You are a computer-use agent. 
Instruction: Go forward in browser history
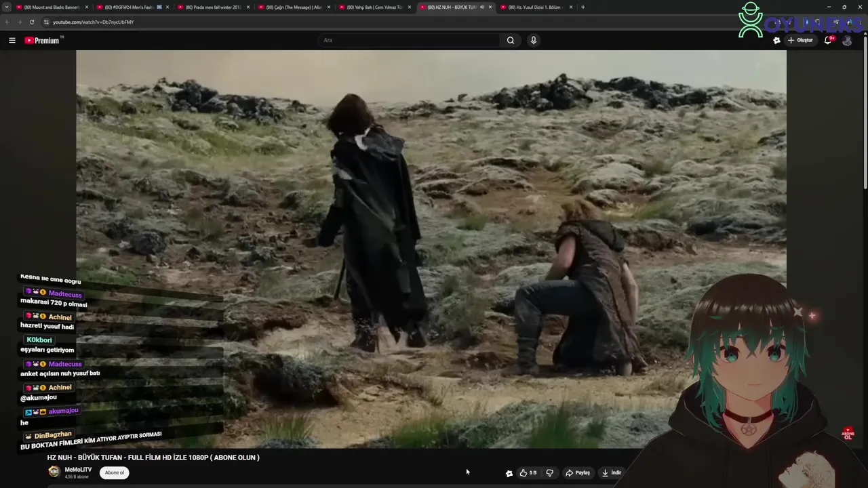[x=20, y=22]
